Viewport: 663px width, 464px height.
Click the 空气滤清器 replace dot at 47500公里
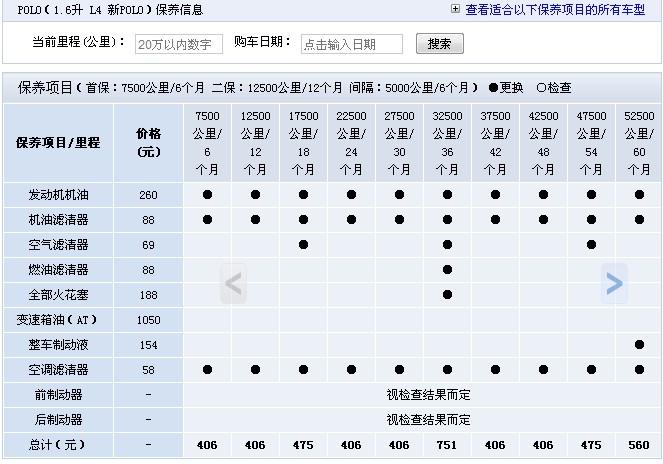[x=592, y=244]
